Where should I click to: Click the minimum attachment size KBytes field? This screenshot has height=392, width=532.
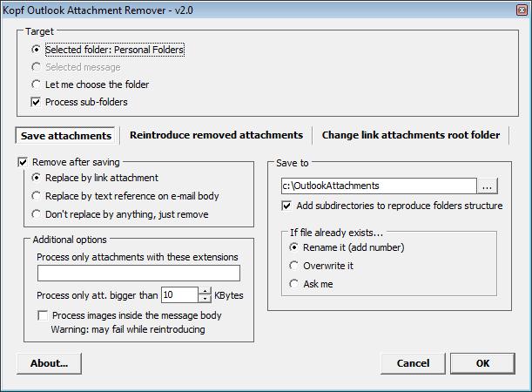click(x=179, y=294)
